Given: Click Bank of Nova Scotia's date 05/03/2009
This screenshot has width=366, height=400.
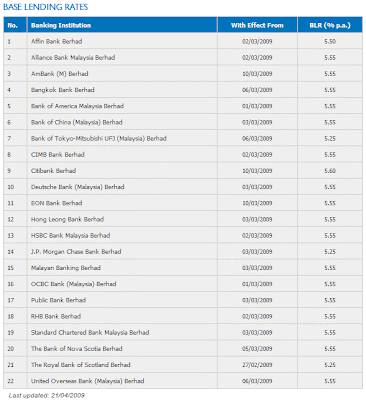Looking at the screenshot, I should (257, 349).
